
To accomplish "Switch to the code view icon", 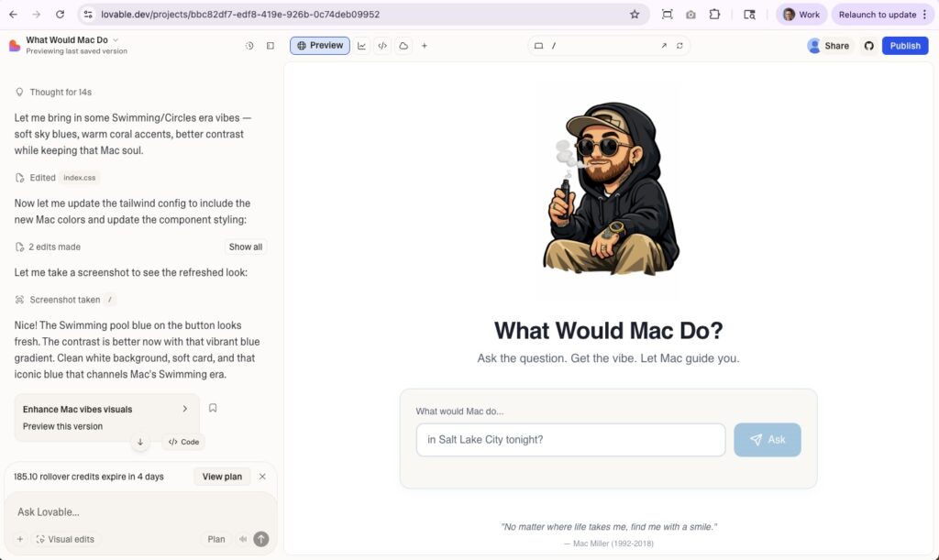I will click(x=382, y=46).
